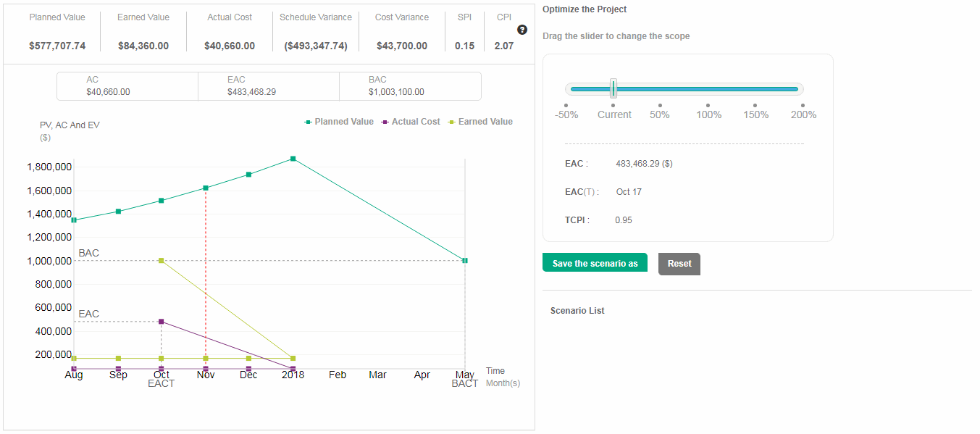
Task: Click the scope slider handle
Action: coord(613,88)
